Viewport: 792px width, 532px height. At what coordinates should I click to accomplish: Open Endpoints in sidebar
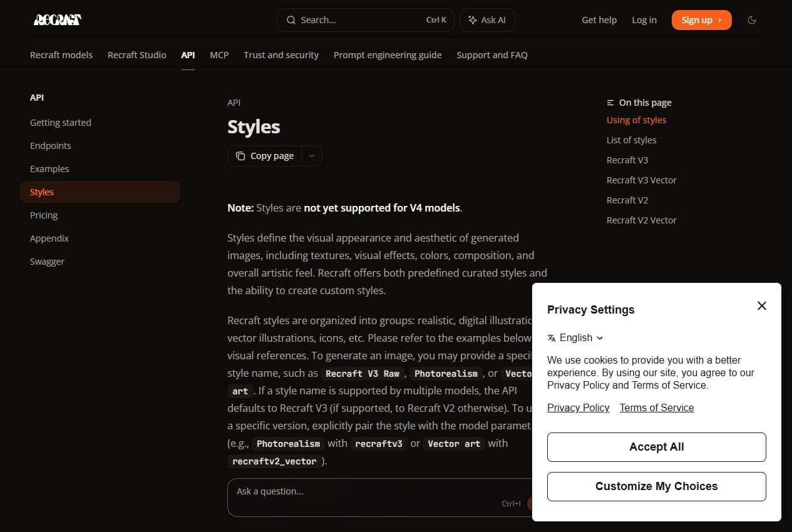(x=100, y=146)
